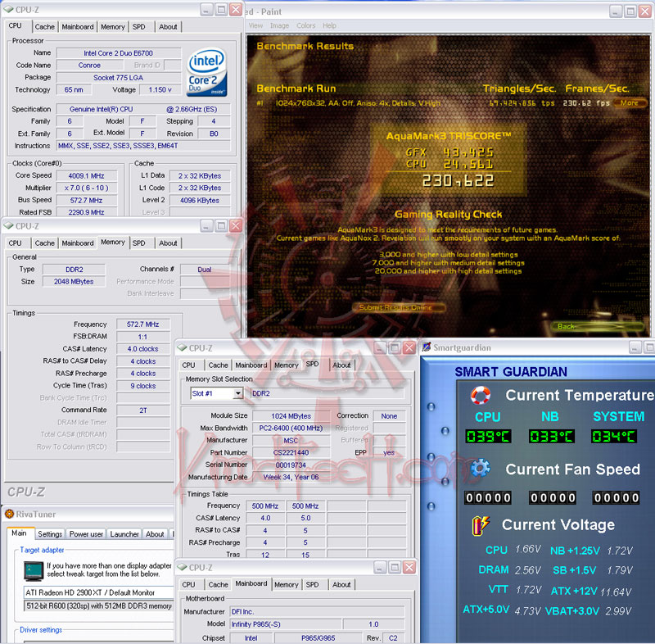This screenshot has height=644, width=655.
Task: Click the Multiplier value x 7.0 ( 6 - 10 )
Action: coord(87,188)
